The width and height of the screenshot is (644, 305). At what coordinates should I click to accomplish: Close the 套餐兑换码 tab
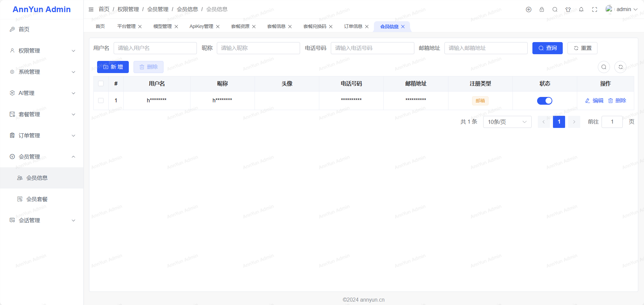coord(331,27)
